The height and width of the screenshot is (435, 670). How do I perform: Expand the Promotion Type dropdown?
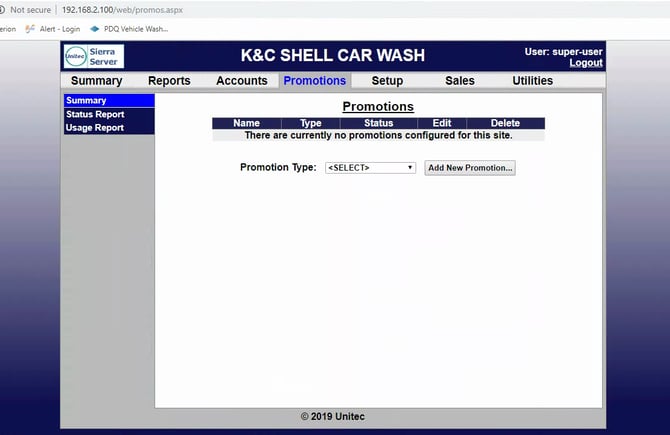370,168
